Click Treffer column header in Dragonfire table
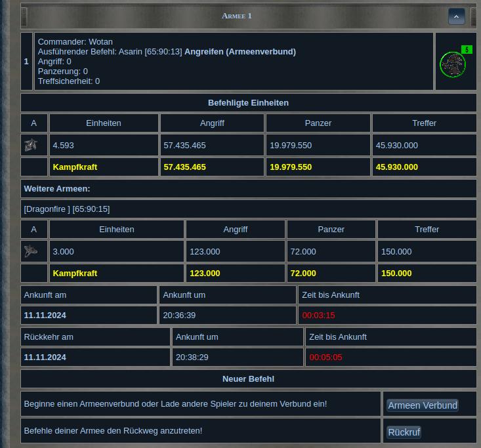Viewport: 481px width, 448px height. click(x=427, y=230)
